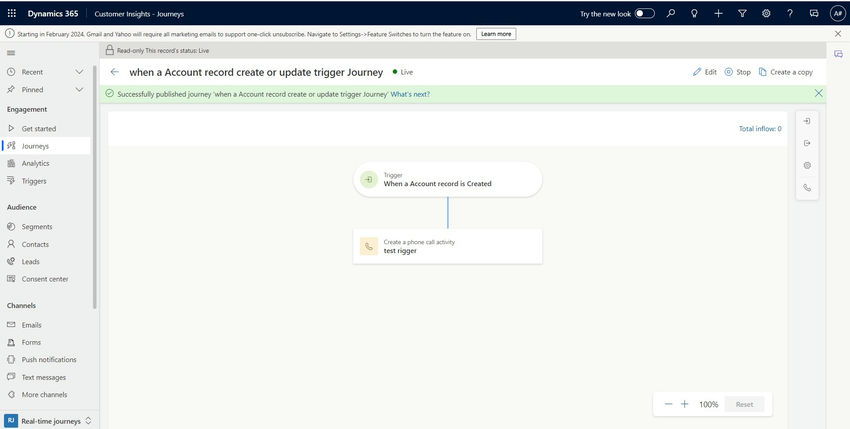
Task: Open the advanced filter funnel icon
Action: [x=742, y=14]
